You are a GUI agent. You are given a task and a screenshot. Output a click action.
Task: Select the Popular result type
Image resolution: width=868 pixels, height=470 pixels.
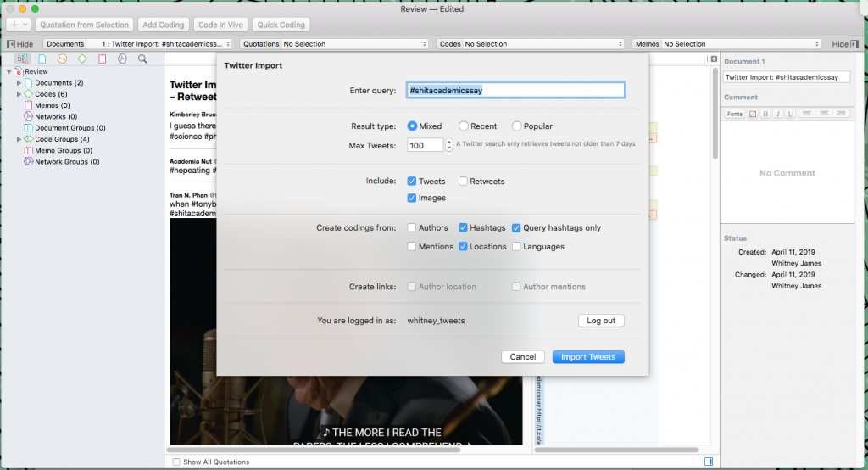point(516,126)
